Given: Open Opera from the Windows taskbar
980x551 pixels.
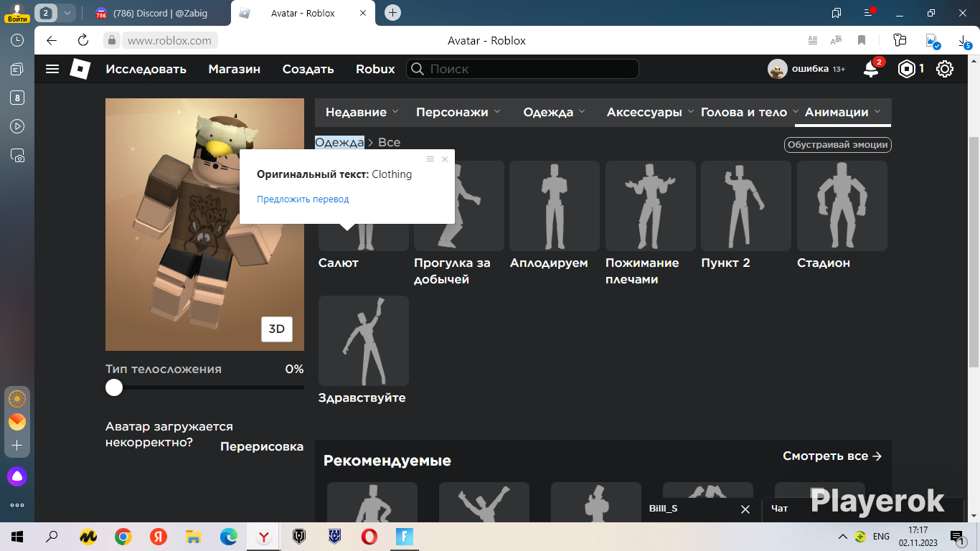Looking at the screenshot, I should pyautogui.click(x=369, y=537).
